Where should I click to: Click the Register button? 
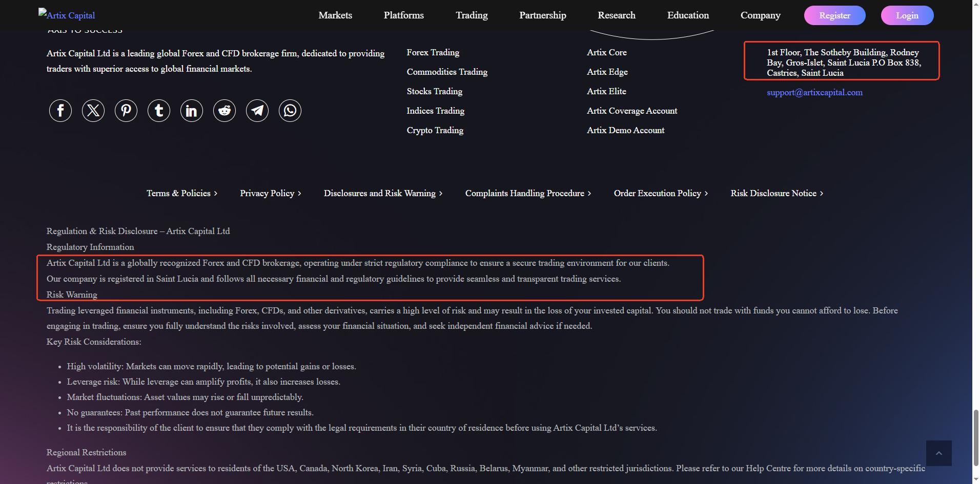tap(835, 15)
